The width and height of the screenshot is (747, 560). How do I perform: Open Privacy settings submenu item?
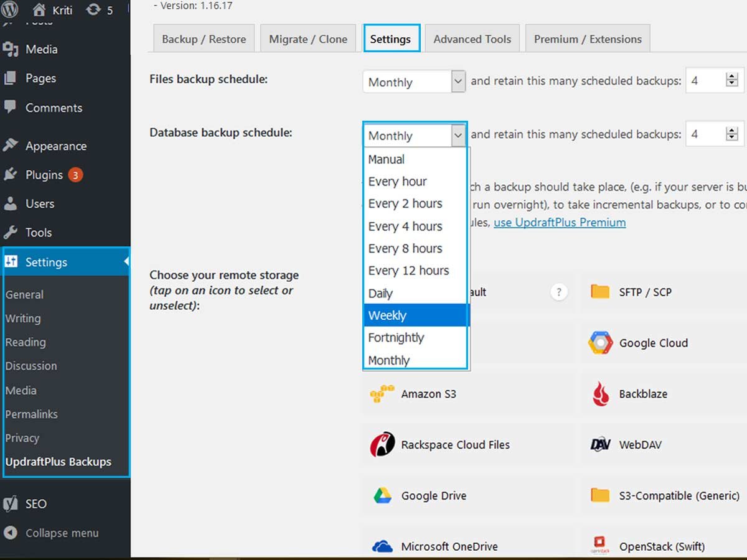click(x=22, y=438)
